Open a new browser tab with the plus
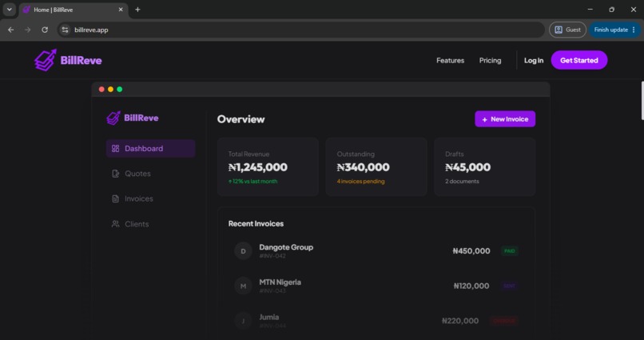Image resolution: width=644 pixels, height=340 pixels. pyautogui.click(x=137, y=10)
